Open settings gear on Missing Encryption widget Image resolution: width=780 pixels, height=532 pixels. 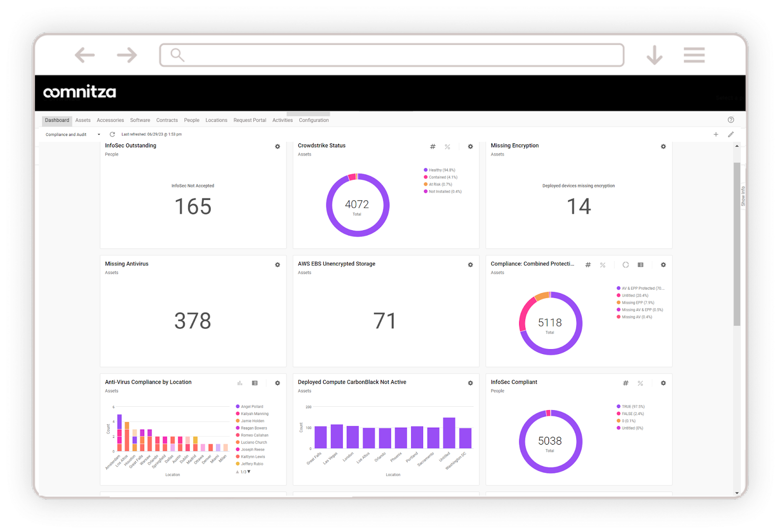point(663,146)
